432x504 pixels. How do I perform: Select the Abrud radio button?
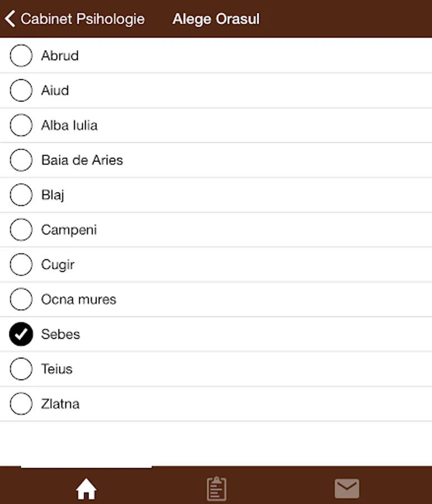click(21, 55)
